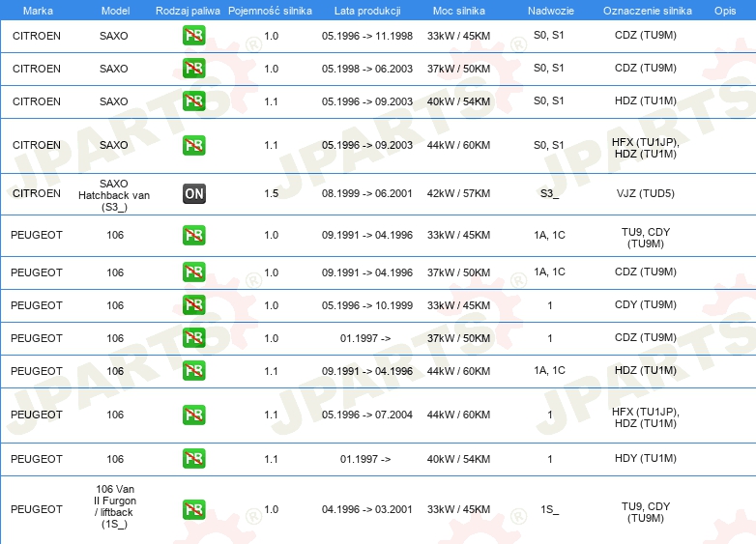The width and height of the screenshot is (756, 544).
Task: Click engine capacity '1.5' cell
Action: 271,193
